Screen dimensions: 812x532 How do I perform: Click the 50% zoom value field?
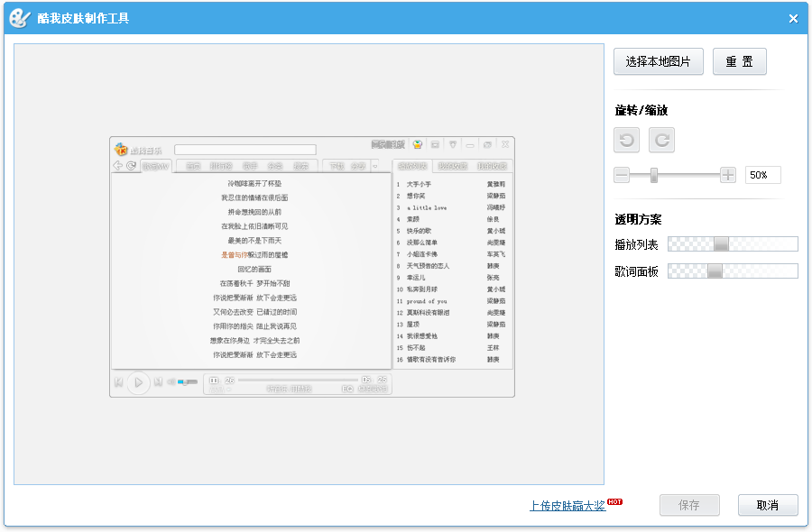tap(762, 175)
